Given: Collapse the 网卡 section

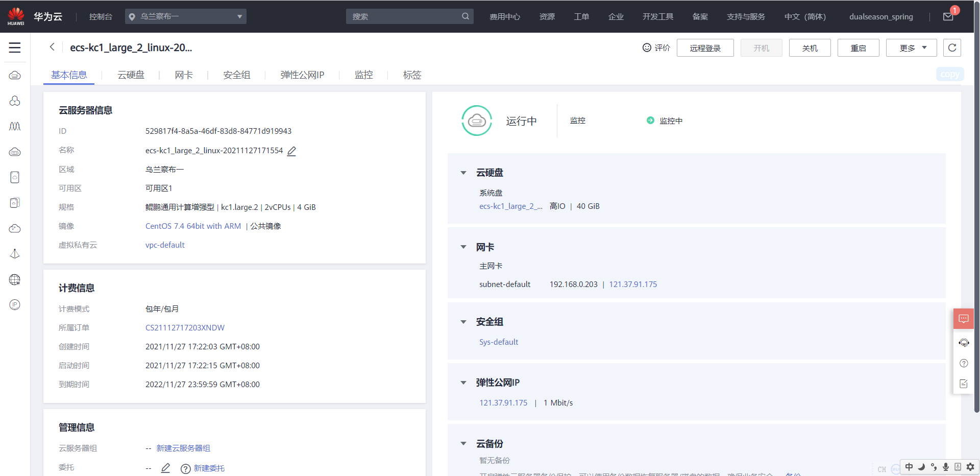Looking at the screenshot, I should click(x=463, y=247).
